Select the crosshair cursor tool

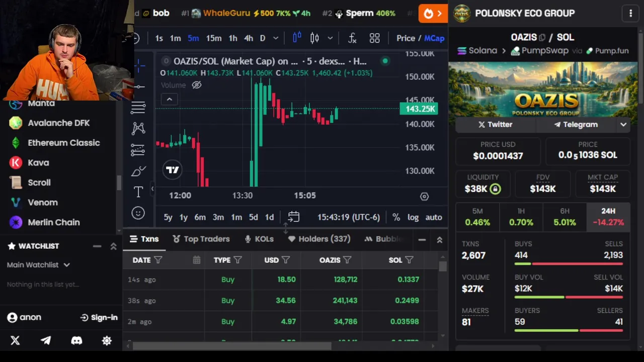(x=139, y=65)
